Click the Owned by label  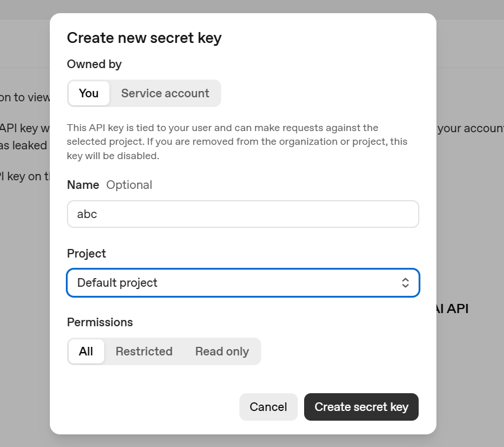tap(94, 64)
